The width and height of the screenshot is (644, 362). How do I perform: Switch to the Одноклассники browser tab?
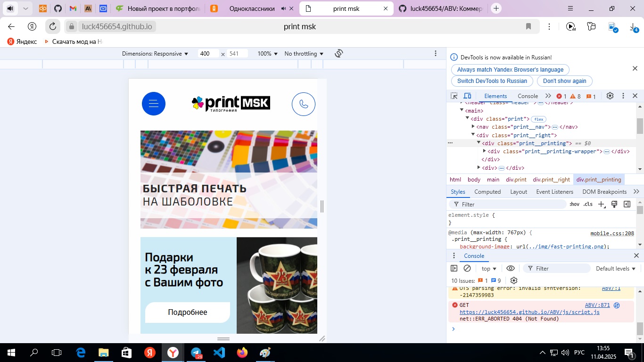pyautogui.click(x=253, y=8)
